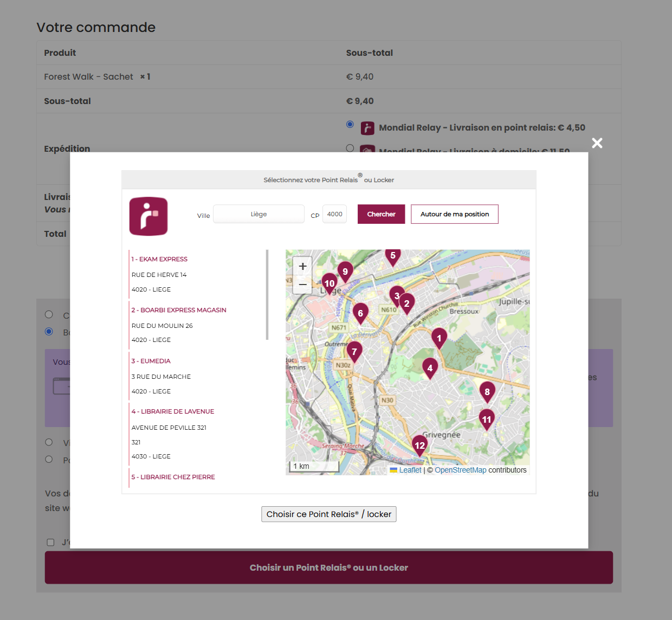Click 4030 - LIEGE postal line
The width and height of the screenshot is (672, 620).
pos(151,456)
